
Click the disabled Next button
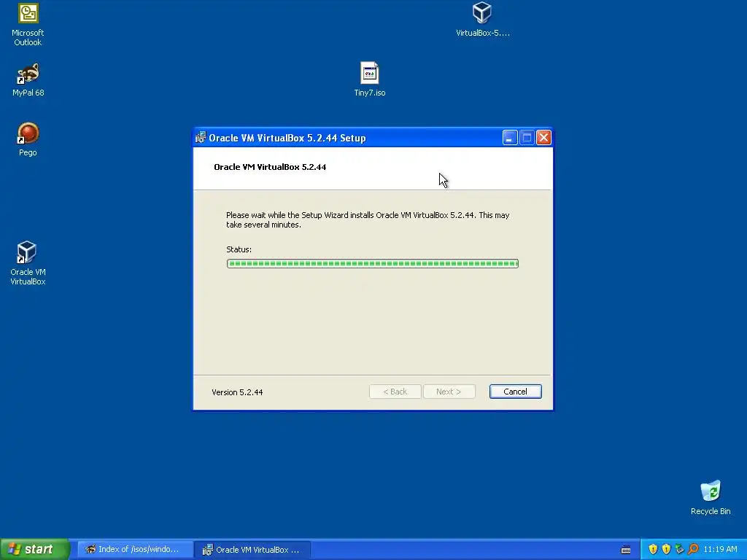tap(449, 392)
